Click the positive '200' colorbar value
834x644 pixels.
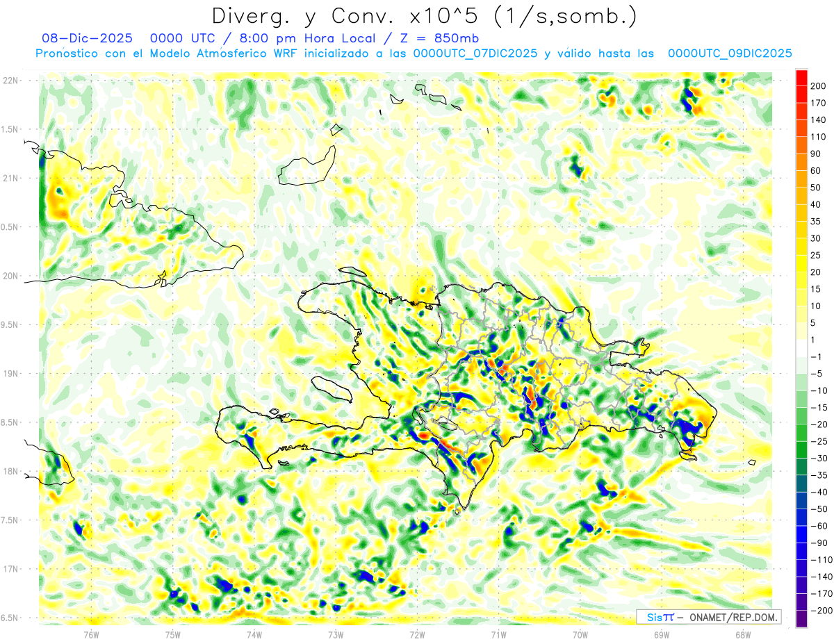819,85
